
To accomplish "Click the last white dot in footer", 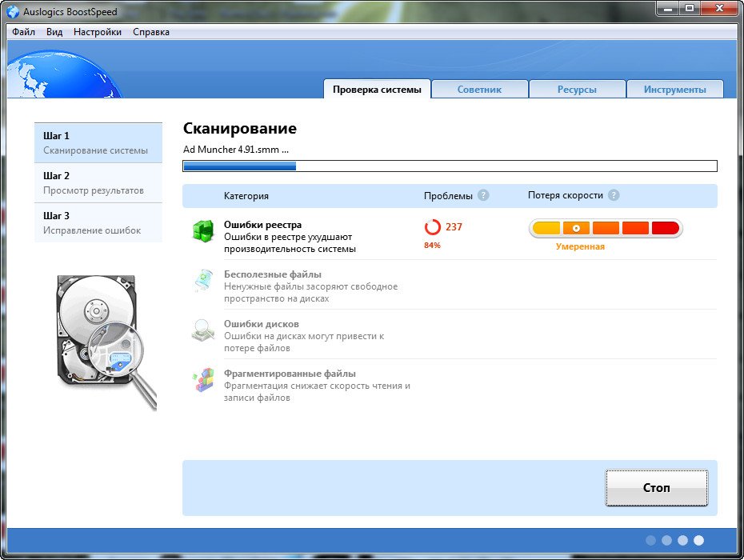I will pos(698,540).
